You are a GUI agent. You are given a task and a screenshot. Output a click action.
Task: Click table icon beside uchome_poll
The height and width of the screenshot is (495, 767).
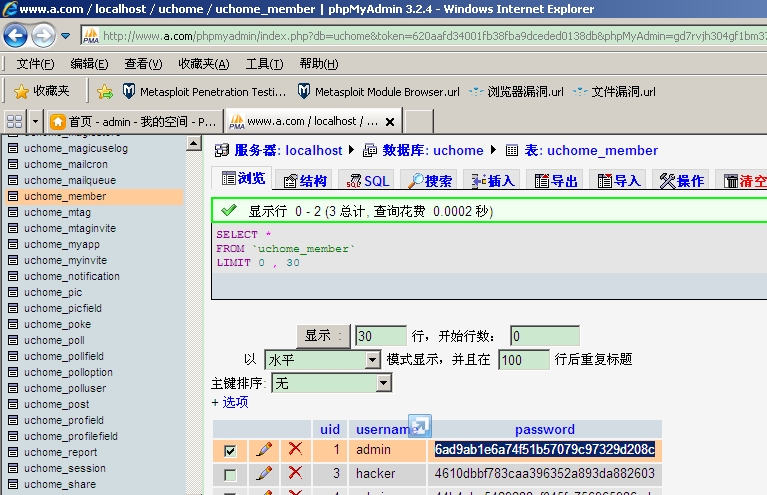pos(13,340)
